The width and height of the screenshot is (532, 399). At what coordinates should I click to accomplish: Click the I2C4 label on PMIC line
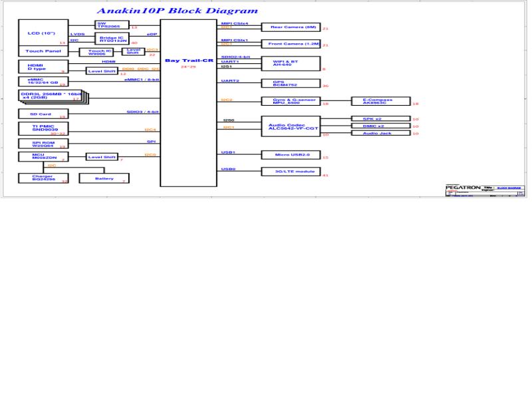click(150, 130)
